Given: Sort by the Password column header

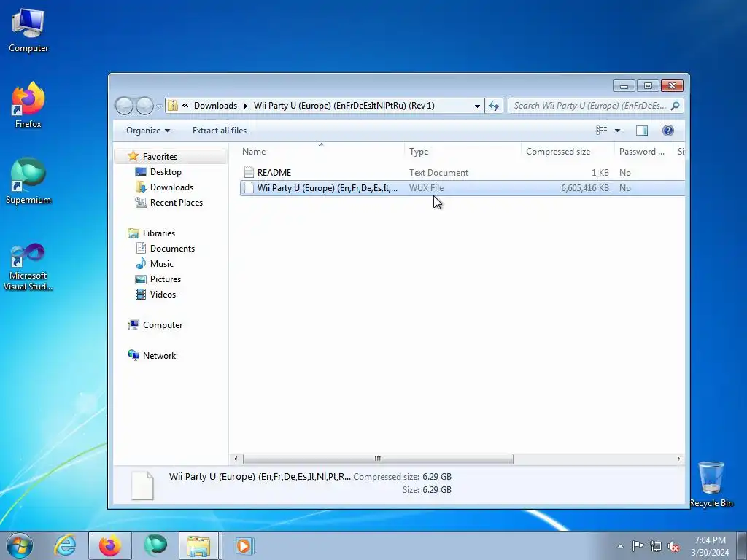Looking at the screenshot, I should click(x=643, y=152).
